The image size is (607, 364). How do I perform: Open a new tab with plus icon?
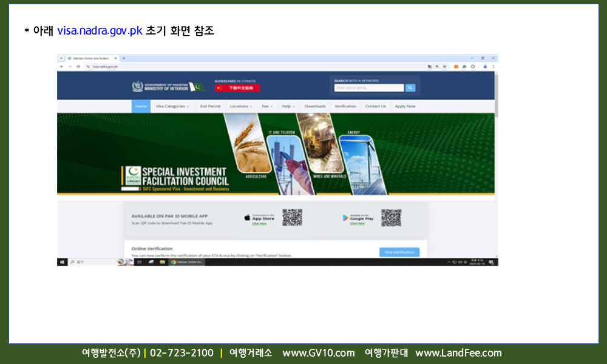(124, 58)
